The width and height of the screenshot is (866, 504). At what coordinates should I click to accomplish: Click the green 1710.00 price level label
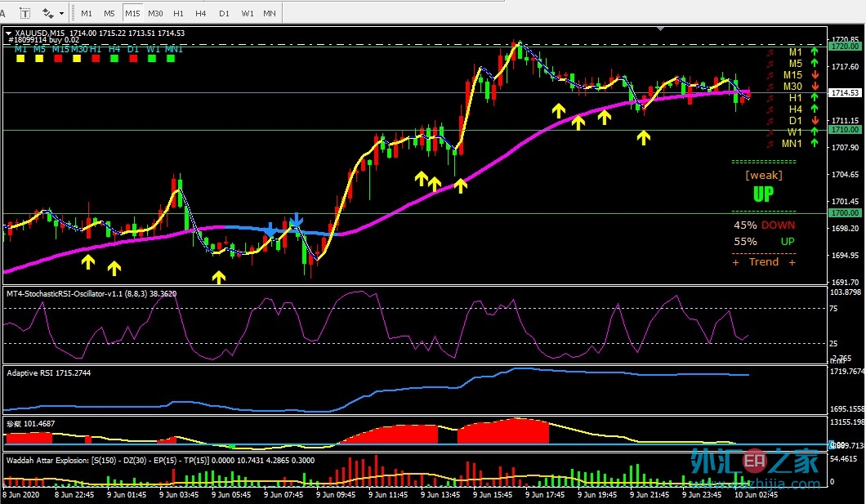click(845, 130)
